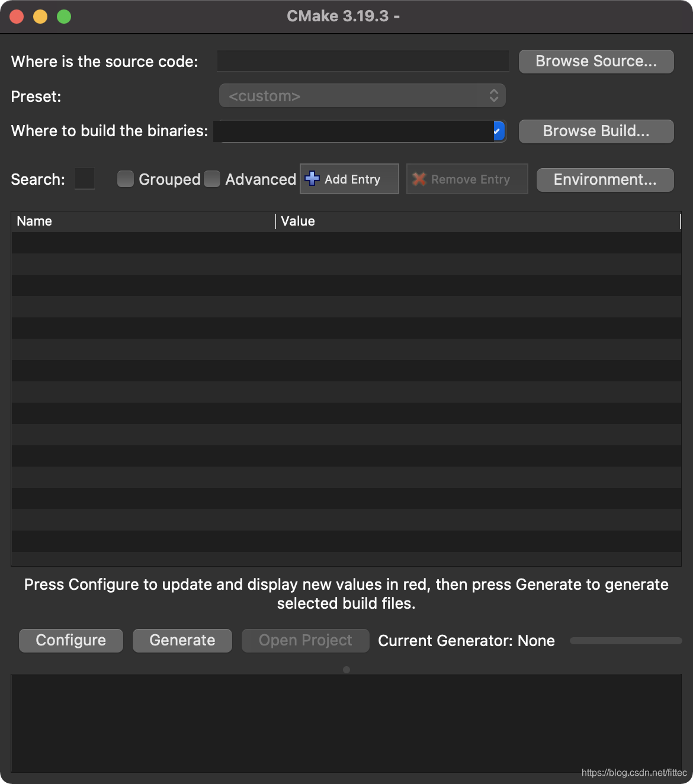
Task: Sort by the Value column header
Action: tap(479, 221)
